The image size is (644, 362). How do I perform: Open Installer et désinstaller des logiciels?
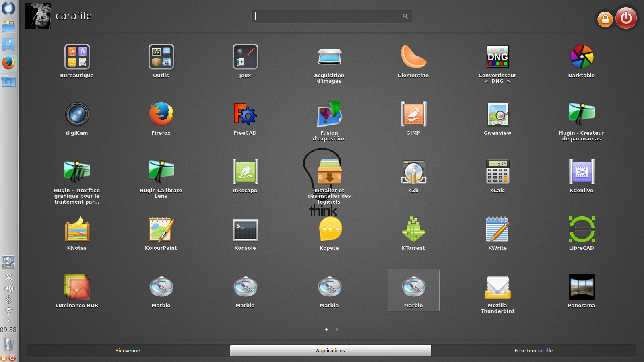(x=329, y=182)
